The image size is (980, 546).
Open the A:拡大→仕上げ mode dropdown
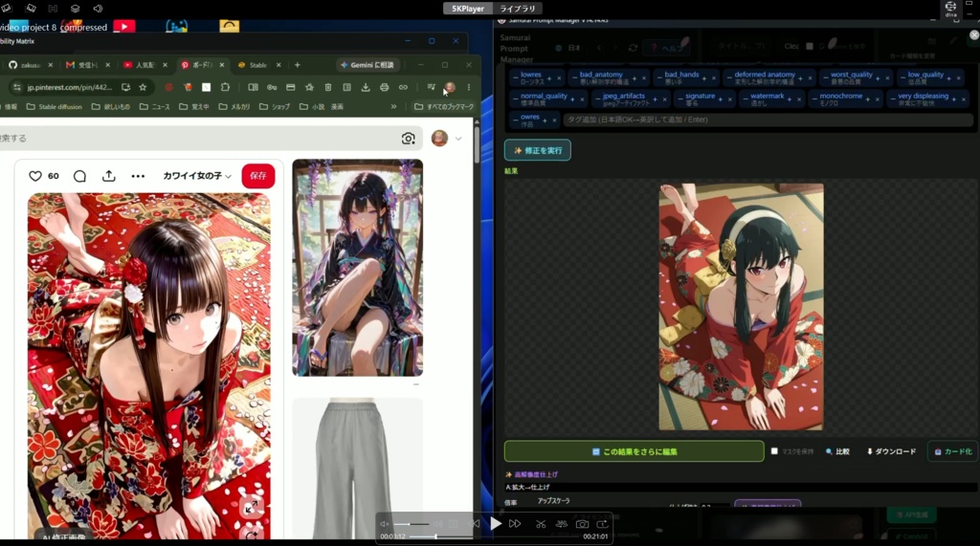coord(741,488)
